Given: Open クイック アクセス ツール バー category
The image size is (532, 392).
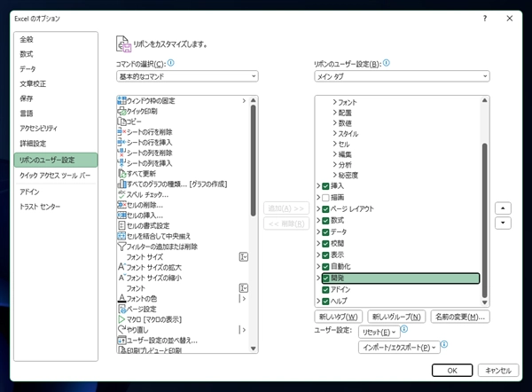Looking at the screenshot, I should [55, 175].
